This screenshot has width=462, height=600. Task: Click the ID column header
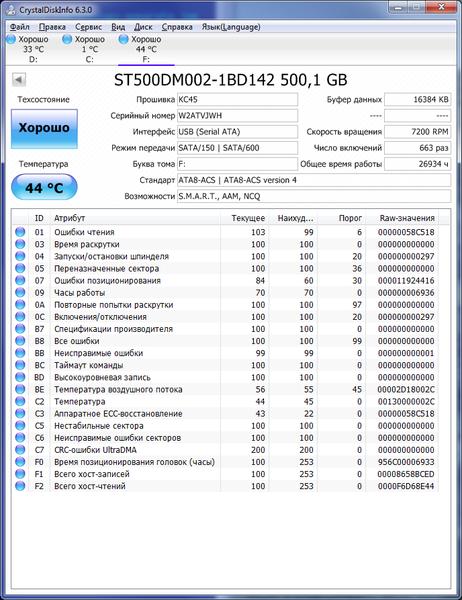coord(39,218)
